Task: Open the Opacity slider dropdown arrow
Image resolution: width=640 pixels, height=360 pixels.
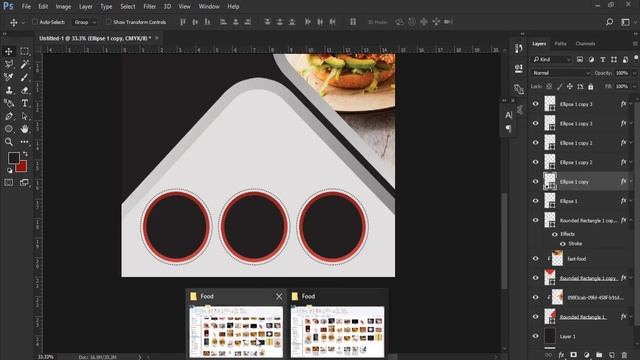Action: click(634, 73)
